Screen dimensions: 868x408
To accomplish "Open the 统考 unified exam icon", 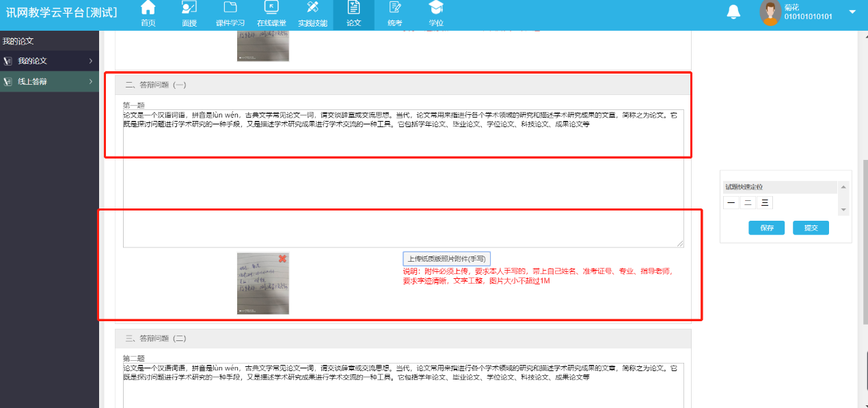I will click(x=395, y=12).
